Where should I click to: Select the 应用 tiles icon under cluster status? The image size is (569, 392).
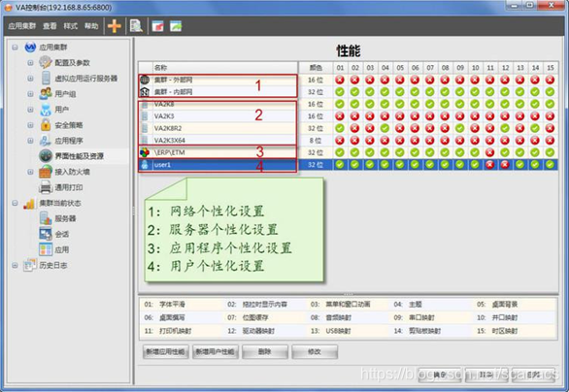click(x=46, y=249)
